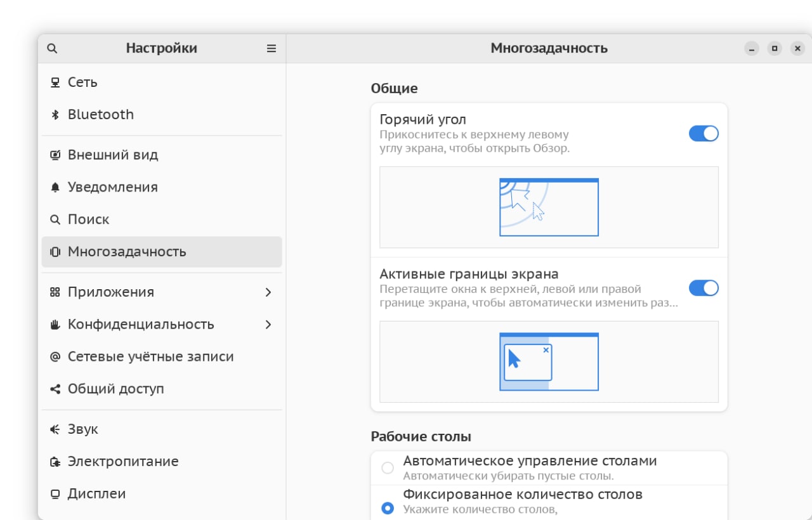812x520 pixels.
Task: Select Автоматическое управление столами radio button
Action: tap(388, 468)
